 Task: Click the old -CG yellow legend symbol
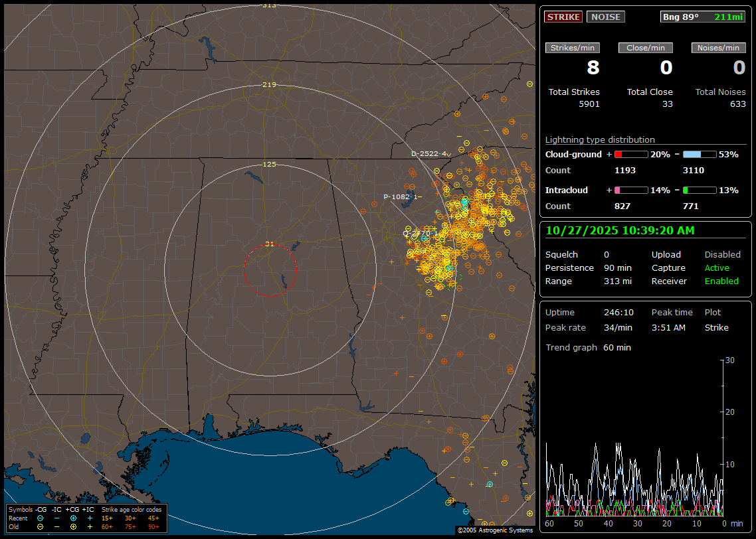[41, 526]
